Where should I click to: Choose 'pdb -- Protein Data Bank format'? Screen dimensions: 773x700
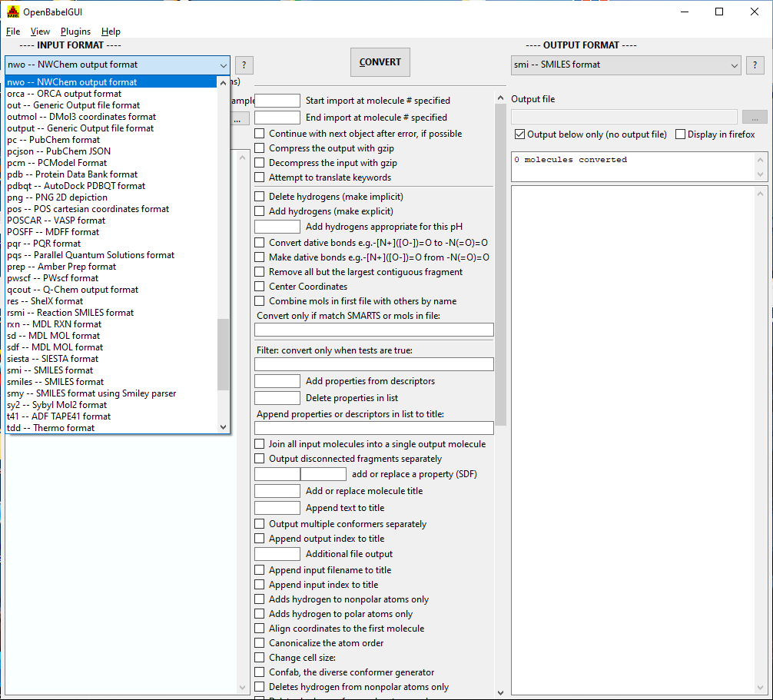point(111,174)
